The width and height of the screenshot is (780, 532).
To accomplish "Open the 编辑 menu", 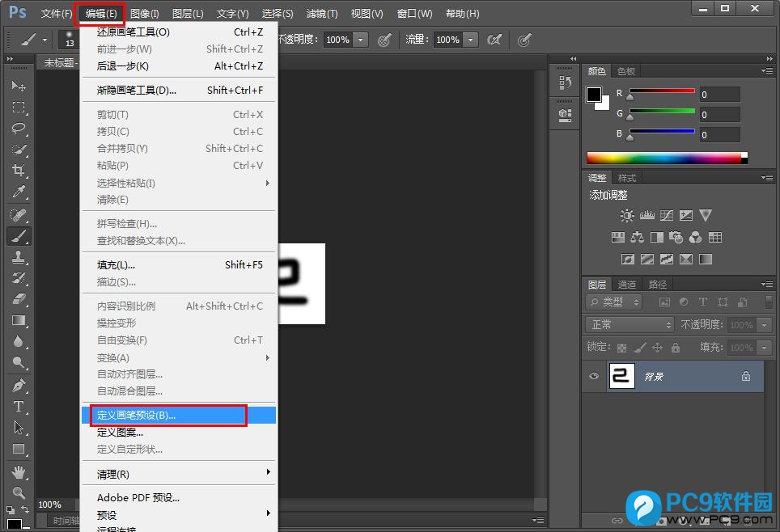I will click(100, 14).
